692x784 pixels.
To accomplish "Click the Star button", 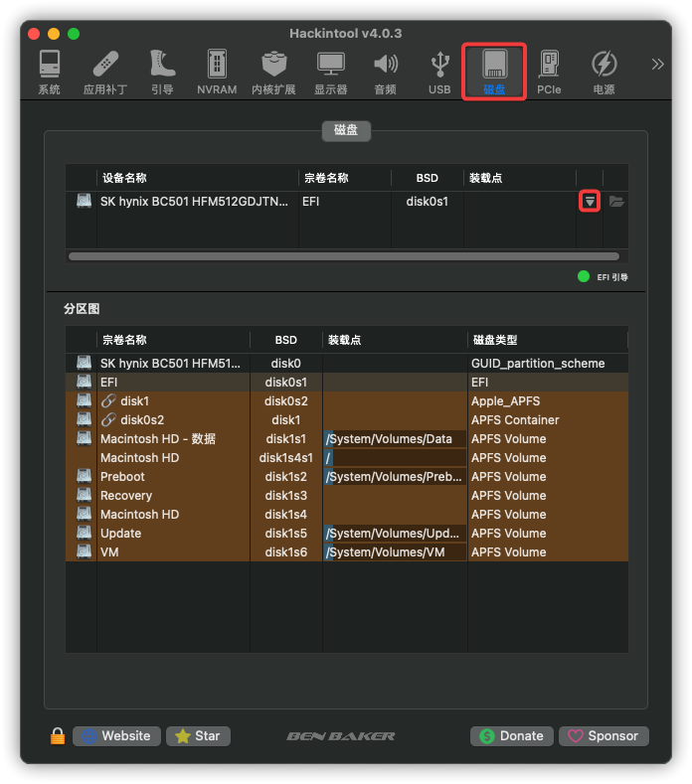I will click(x=198, y=736).
